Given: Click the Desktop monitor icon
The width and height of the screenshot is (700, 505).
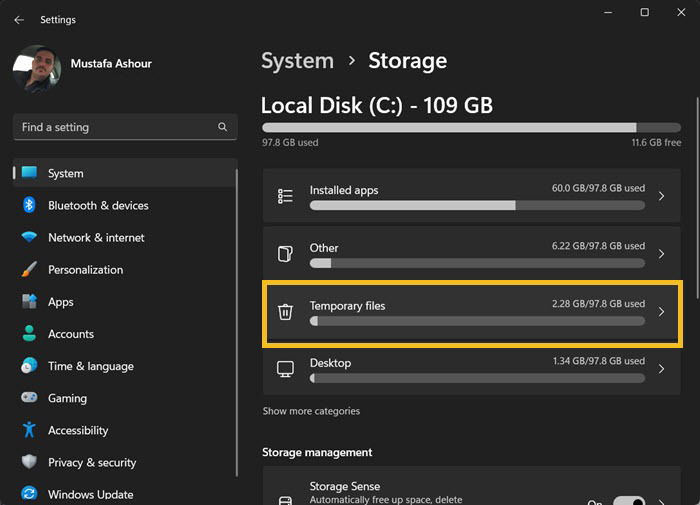Looking at the screenshot, I should pos(285,369).
